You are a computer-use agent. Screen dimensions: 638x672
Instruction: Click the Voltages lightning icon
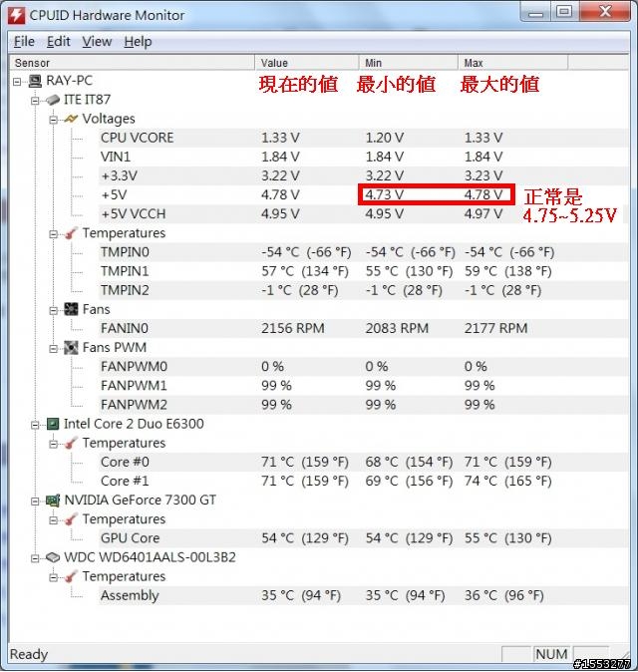click(x=71, y=119)
